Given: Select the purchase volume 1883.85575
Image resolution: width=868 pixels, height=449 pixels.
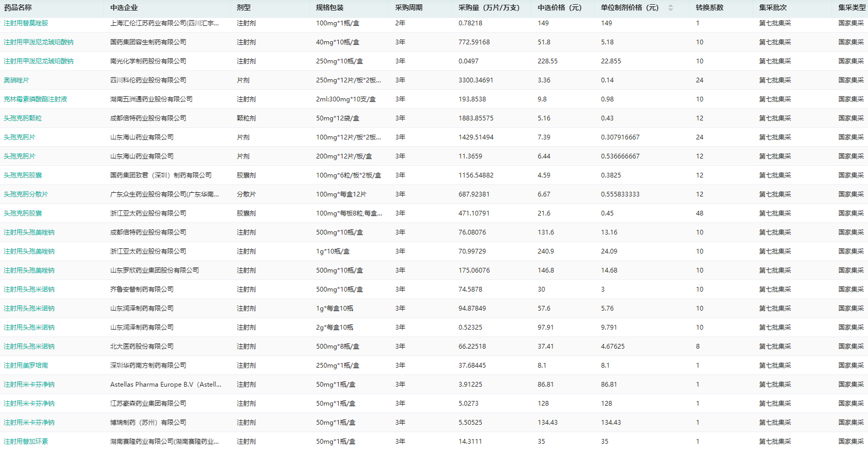Looking at the screenshot, I should (x=476, y=118).
